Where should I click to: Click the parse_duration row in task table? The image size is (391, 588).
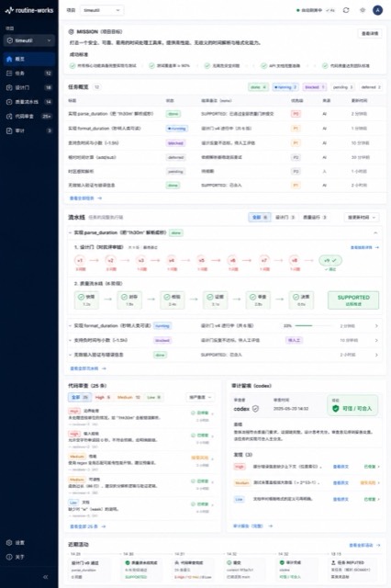click(226, 114)
